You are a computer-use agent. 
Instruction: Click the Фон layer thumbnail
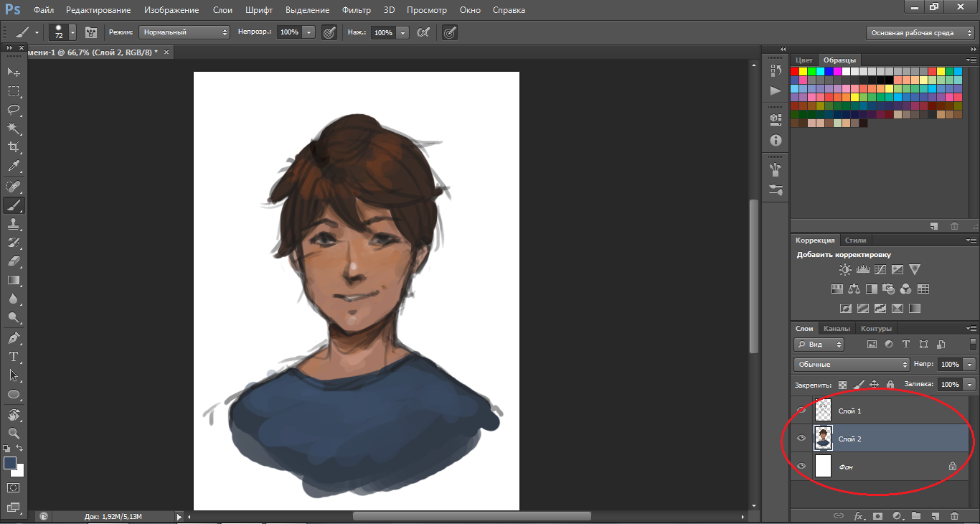[x=823, y=467]
